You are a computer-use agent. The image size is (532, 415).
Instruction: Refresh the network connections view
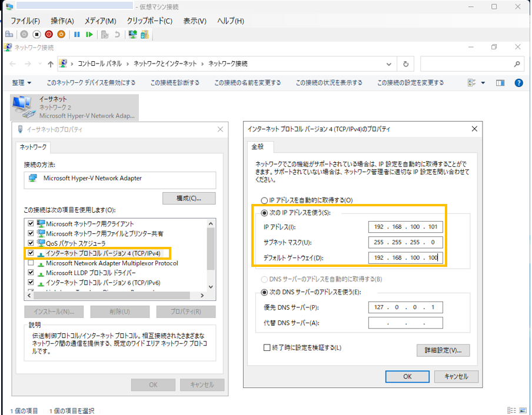pyautogui.click(x=406, y=63)
